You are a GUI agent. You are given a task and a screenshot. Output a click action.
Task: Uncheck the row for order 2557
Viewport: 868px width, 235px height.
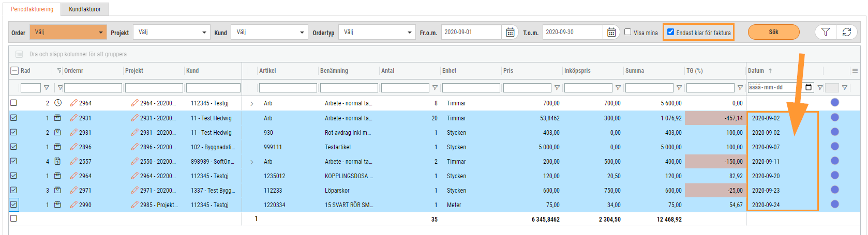coord(14,161)
